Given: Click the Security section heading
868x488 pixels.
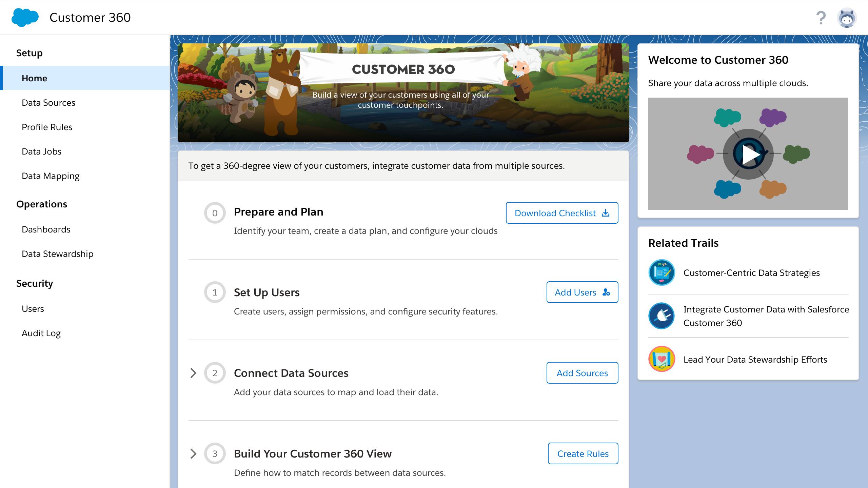Looking at the screenshot, I should point(35,283).
